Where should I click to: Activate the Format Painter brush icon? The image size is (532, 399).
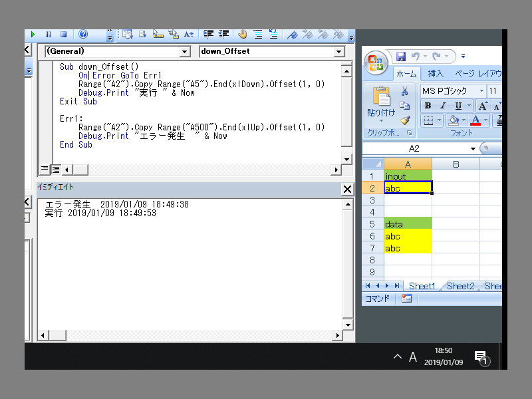tap(405, 120)
